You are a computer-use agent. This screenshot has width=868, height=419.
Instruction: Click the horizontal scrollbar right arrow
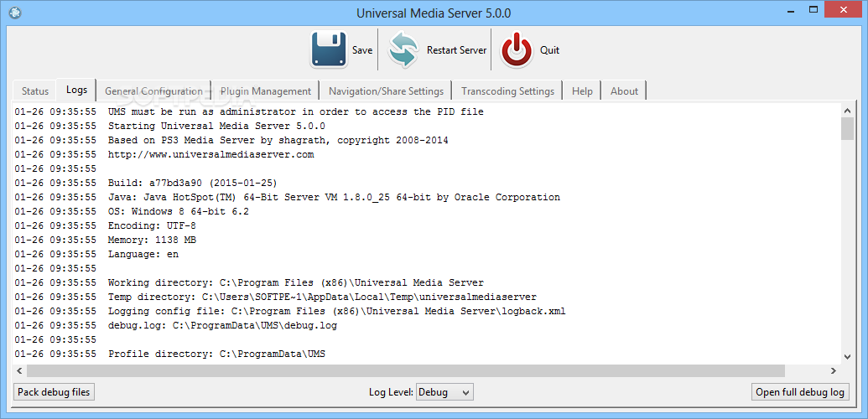[833, 370]
